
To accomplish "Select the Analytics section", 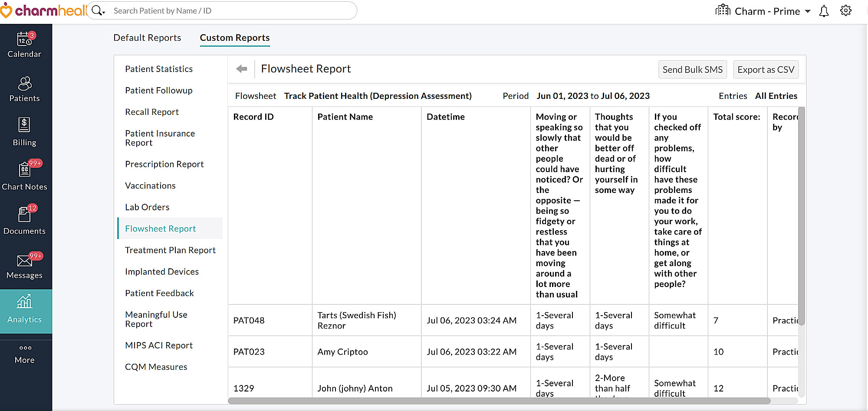I will click(25, 310).
